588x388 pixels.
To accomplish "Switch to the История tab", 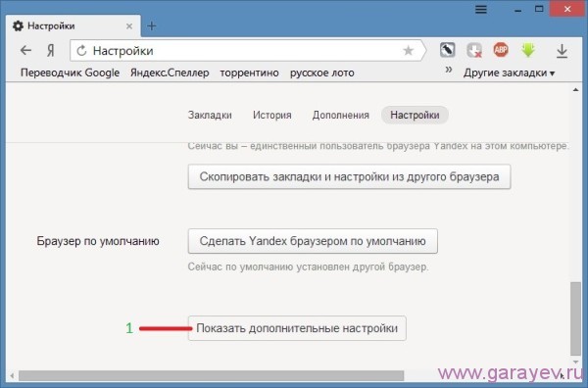I will (x=271, y=115).
